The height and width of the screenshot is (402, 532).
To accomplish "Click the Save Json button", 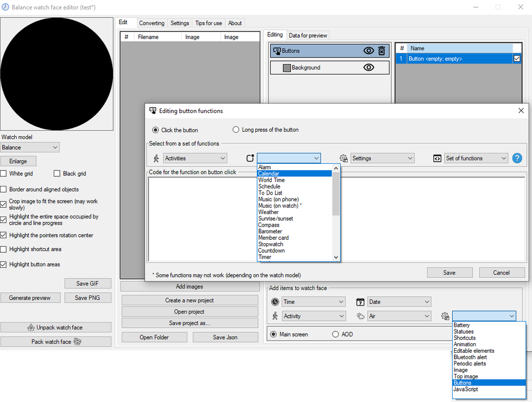I will (x=225, y=337).
